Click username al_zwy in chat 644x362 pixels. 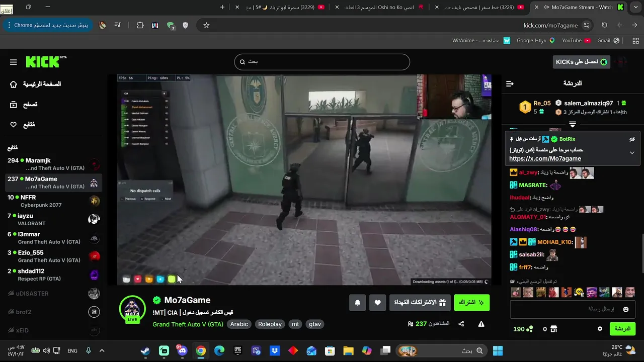pos(528,172)
